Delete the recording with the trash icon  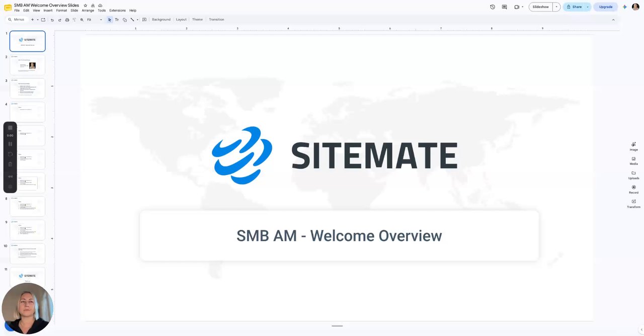[10, 164]
